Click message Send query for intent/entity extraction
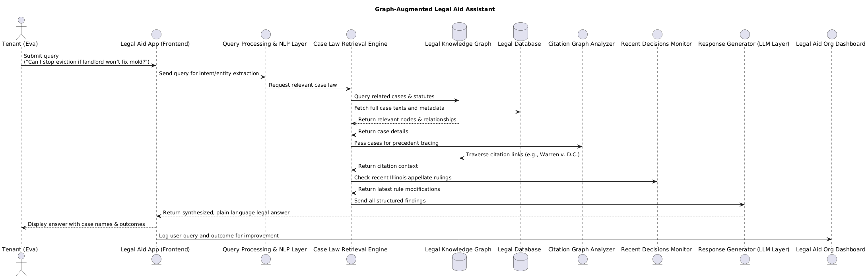Screen dimensions: 868x278 (209, 74)
